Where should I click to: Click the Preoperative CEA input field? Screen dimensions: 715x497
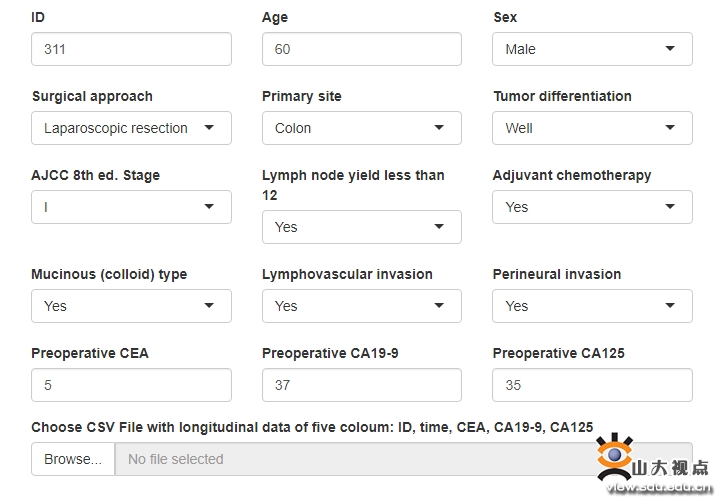click(x=131, y=385)
